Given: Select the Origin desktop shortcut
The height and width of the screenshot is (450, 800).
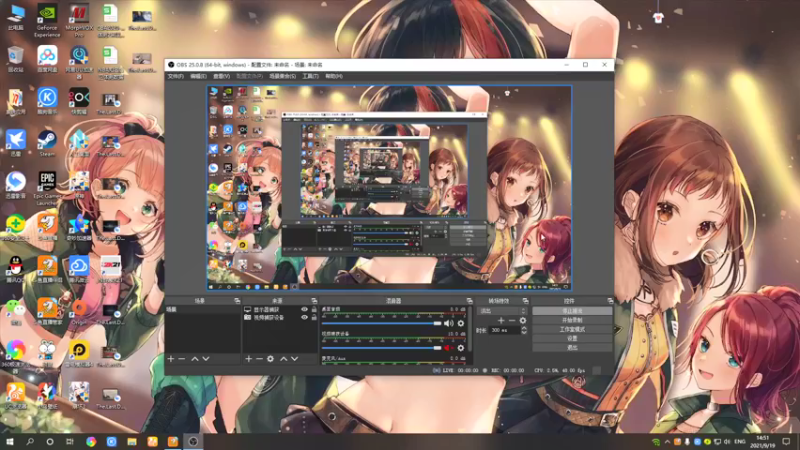Looking at the screenshot, I should 79,312.
